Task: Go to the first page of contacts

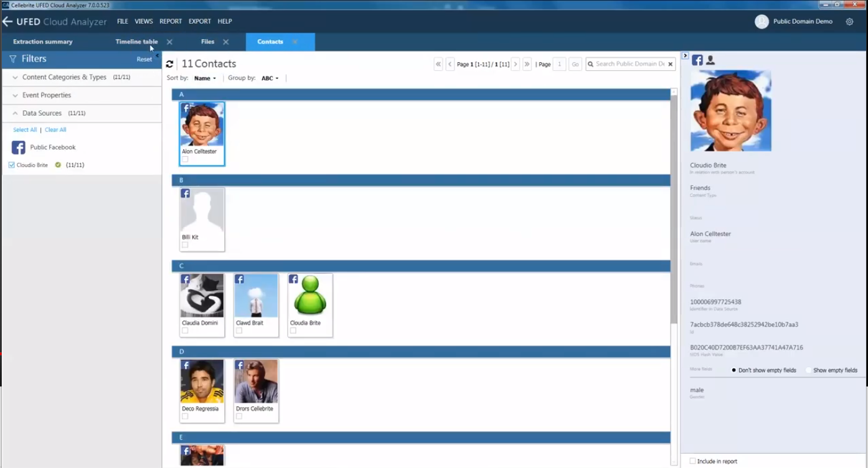Action: click(438, 64)
